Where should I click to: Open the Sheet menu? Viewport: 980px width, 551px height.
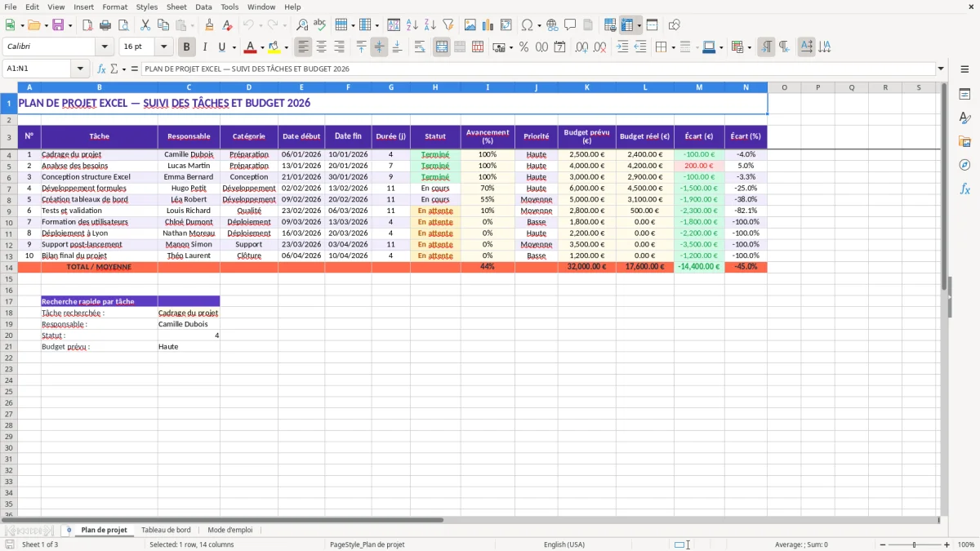pyautogui.click(x=176, y=7)
